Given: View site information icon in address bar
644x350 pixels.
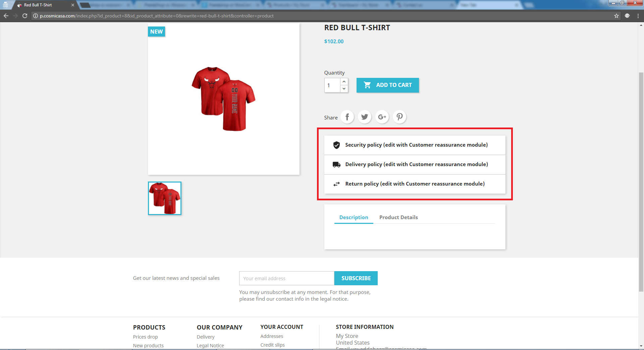Looking at the screenshot, I should pos(36,16).
